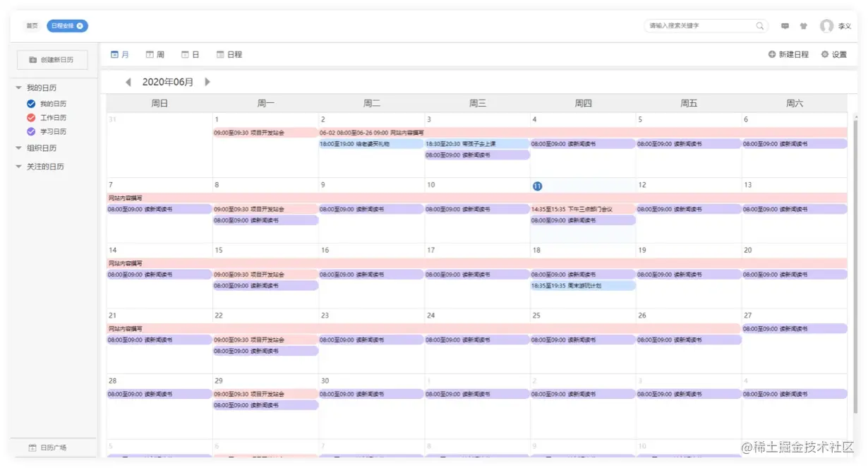Screen dimensions: 868x468
Task: Select date 24 in the calendar
Action: pyautogui.click(x=430, y=316)
